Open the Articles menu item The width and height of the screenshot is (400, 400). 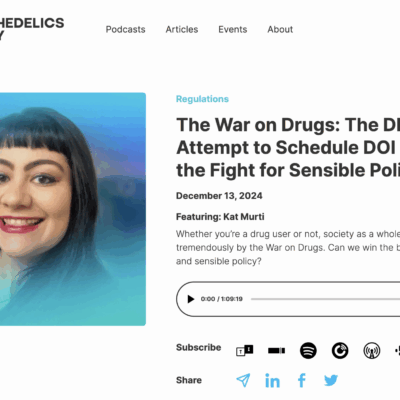pos(182,29)
